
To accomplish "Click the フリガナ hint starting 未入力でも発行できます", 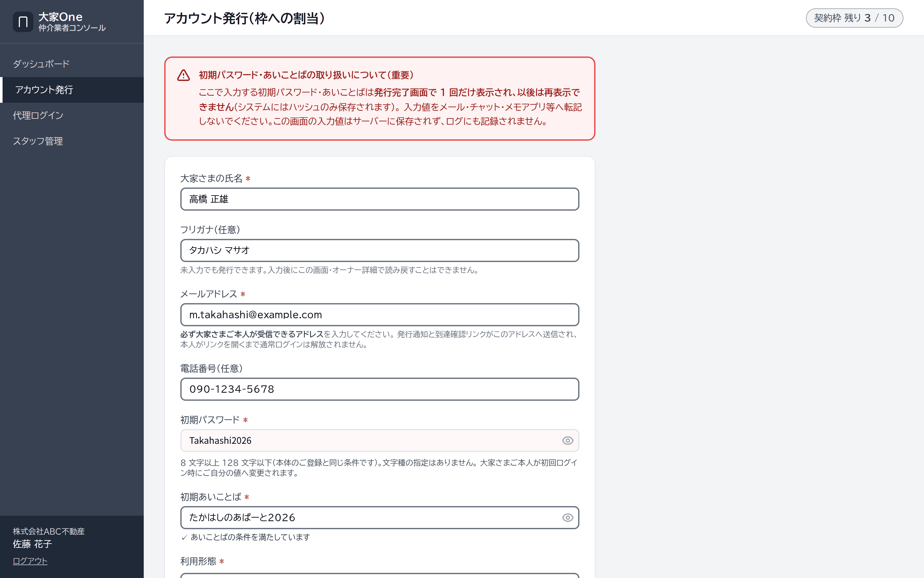I will tap(329, 270).
